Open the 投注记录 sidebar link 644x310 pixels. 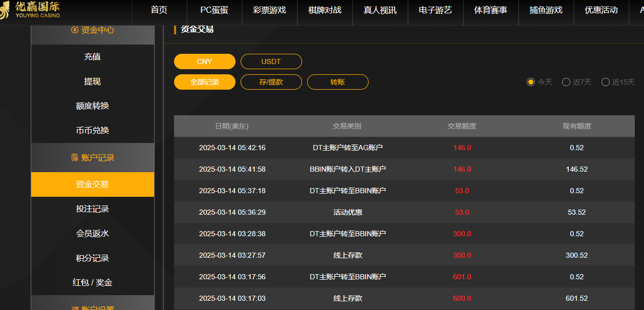click(x=93, y=209)
